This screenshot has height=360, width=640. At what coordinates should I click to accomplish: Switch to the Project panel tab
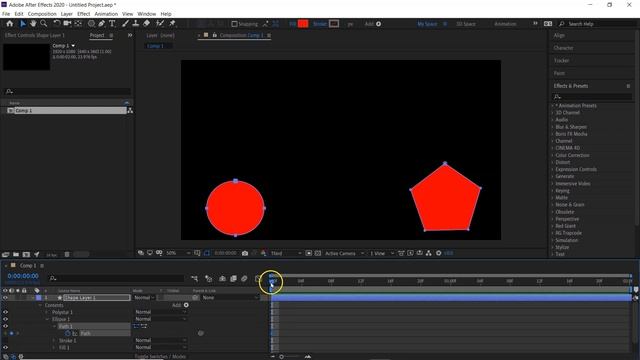[97, 36]
